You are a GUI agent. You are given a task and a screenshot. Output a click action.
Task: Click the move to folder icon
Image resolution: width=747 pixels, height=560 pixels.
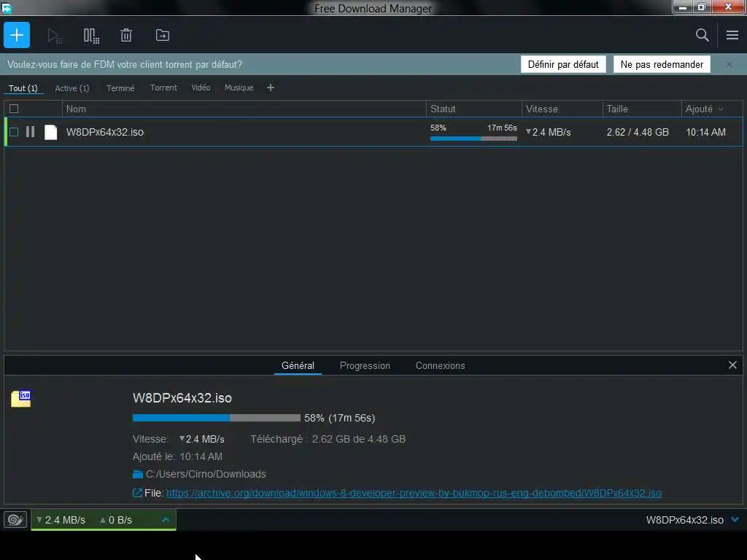click(163, 35)
